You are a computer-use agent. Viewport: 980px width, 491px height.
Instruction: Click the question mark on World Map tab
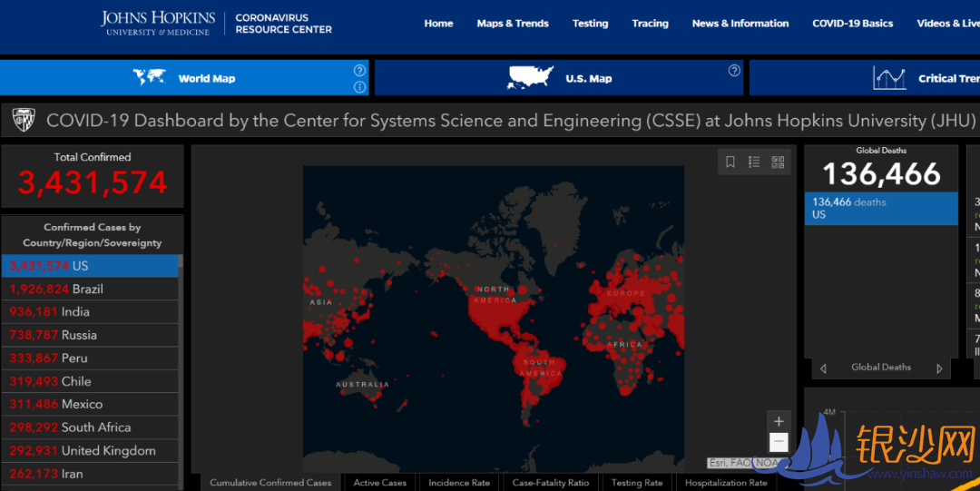tap(360, 71)
